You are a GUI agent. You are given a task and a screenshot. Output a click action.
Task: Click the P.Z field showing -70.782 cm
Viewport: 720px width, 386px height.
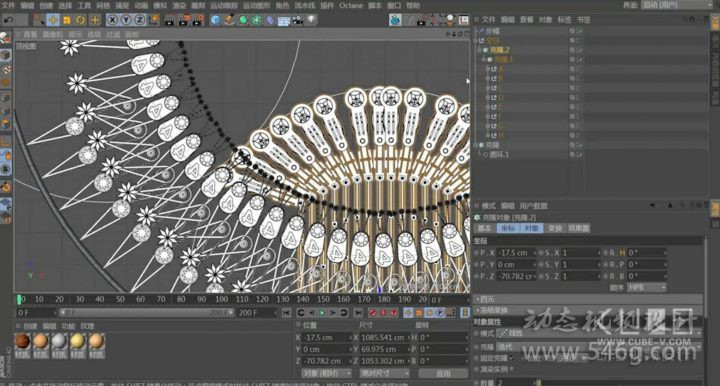pos(516,276)
